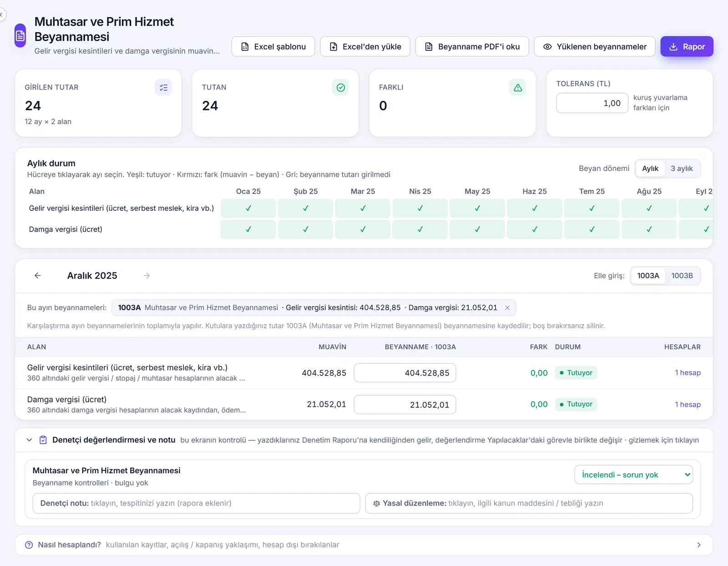Click the Tolerans (TL) 1,00 input field
728x566 pixels.
(592, 103)
